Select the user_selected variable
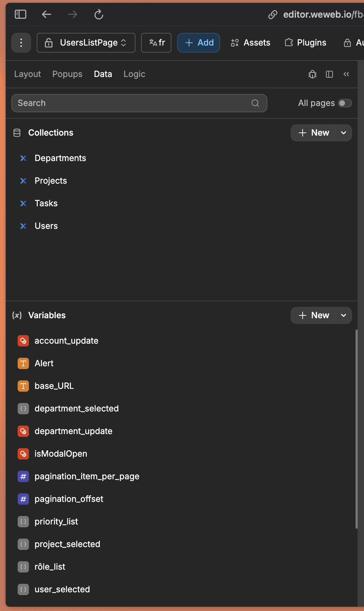The width and height of the screenshot is (364, 611). coord(62,589)
